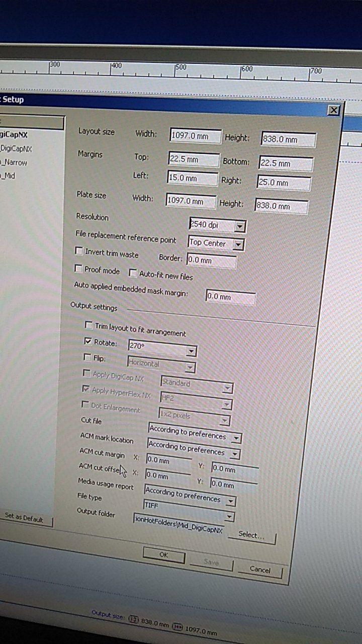
Task: Enable the Flip checkbox
Action: click(87, 357)
